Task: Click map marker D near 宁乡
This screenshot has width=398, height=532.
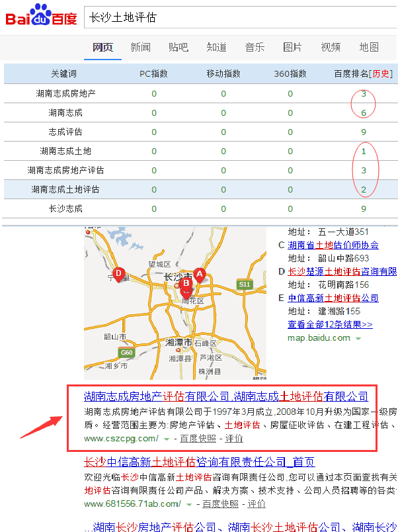Action: (119, 274)
